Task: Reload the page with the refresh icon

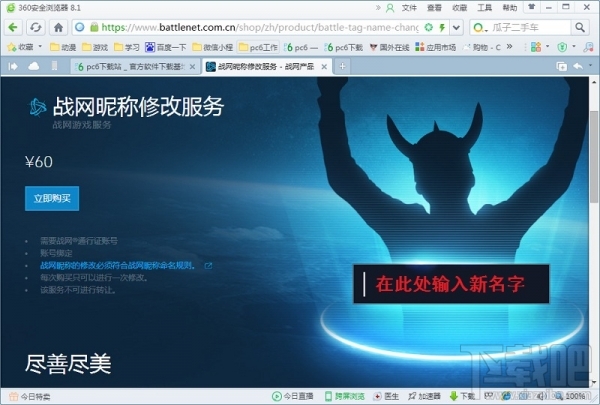Action: tap(36, 27)
